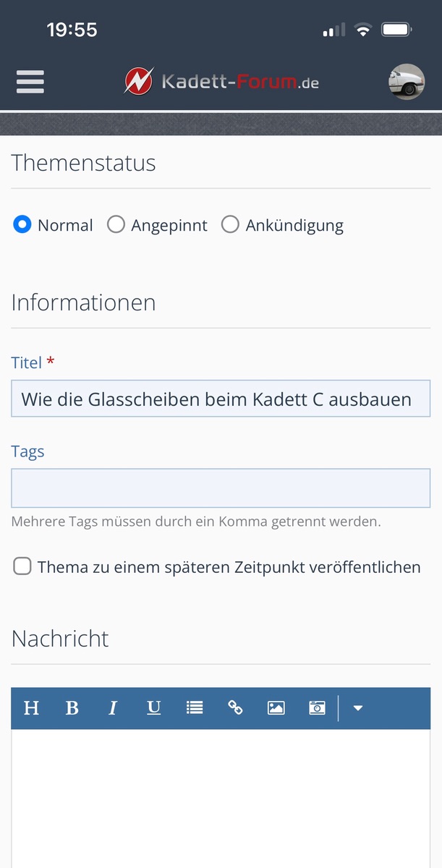Image resolution: width=442 pixels, height=868 pixels.
Task: Select the Angepinnt topic status
Action: (x=116, y=225)
